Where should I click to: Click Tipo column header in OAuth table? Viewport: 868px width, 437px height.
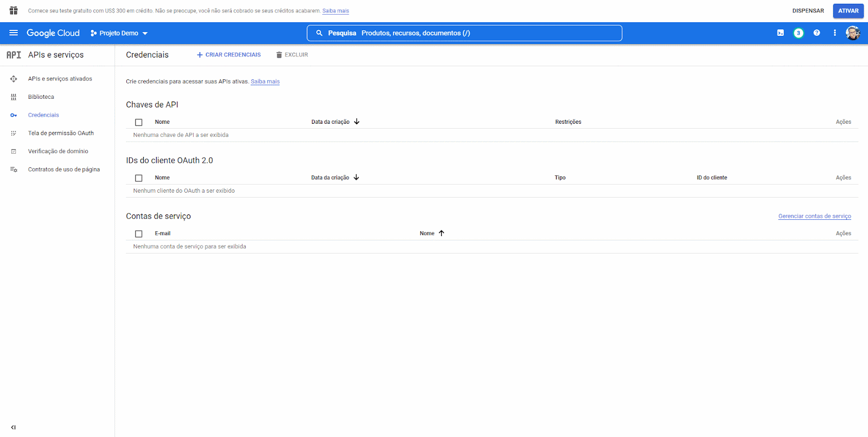560,178
